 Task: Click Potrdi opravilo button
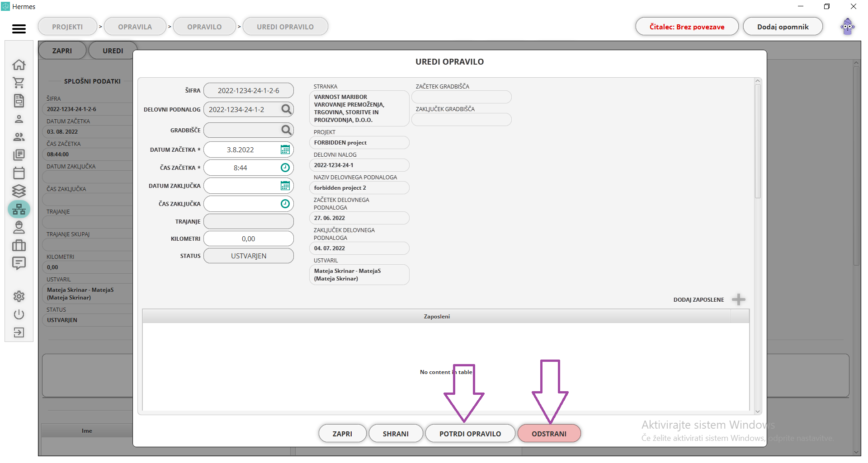point(470,434)
